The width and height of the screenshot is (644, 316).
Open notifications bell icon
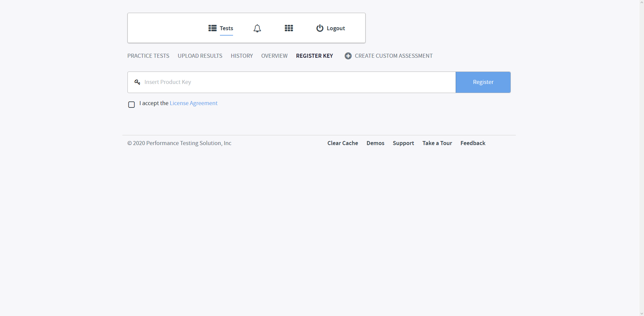(257, 28)
